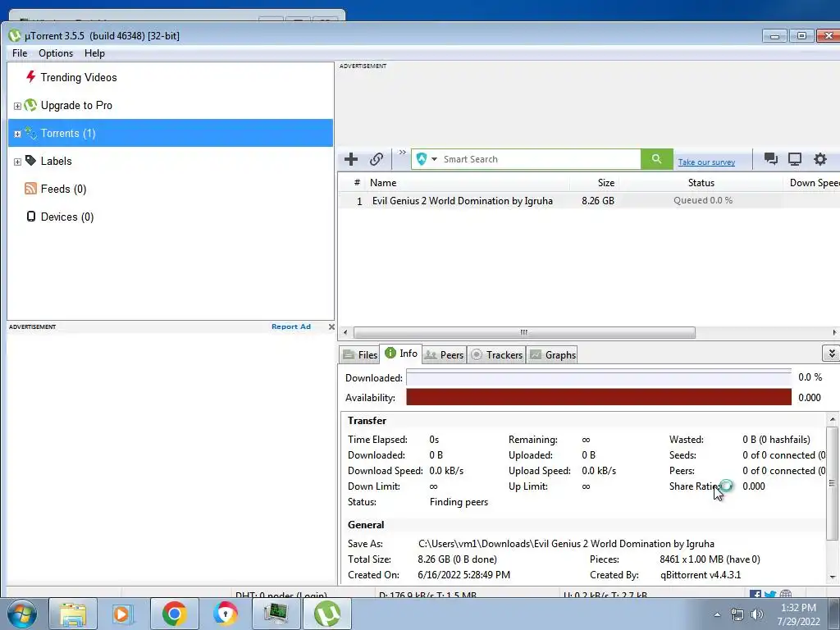Image resolution: width=840 pixels, height=630 pixels.
Task: Open the File menu
Action: [20, 53]
